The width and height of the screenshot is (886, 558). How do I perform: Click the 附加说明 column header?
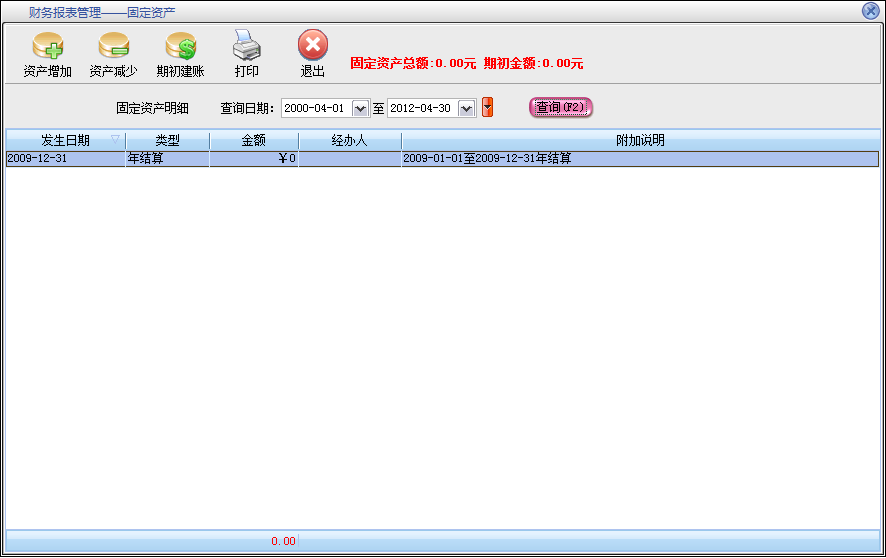click(x=640, y=140)
